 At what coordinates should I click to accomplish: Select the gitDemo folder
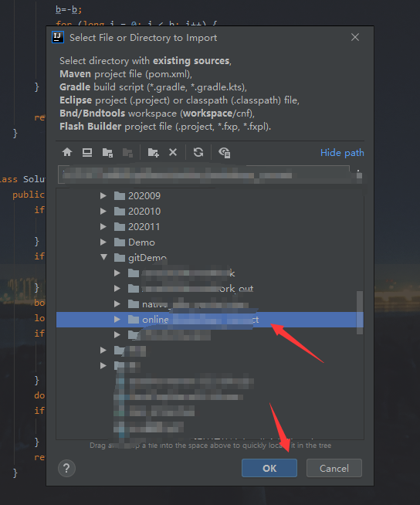(210, 258)
